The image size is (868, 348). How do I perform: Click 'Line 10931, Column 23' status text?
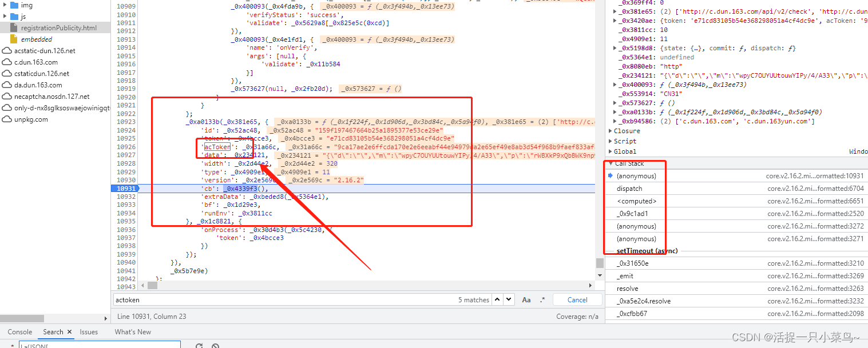152,317
